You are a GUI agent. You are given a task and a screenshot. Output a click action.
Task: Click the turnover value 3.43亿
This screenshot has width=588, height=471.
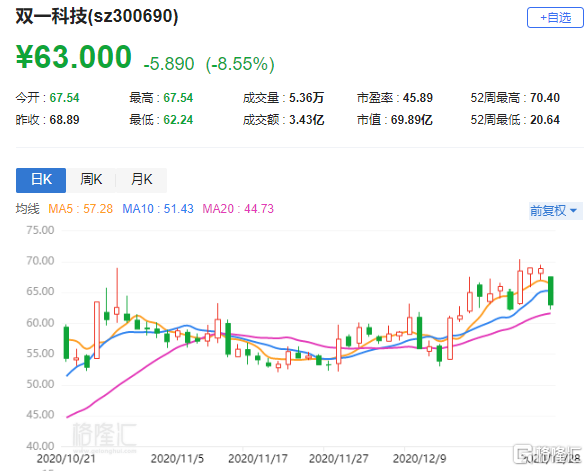(306, 120)
